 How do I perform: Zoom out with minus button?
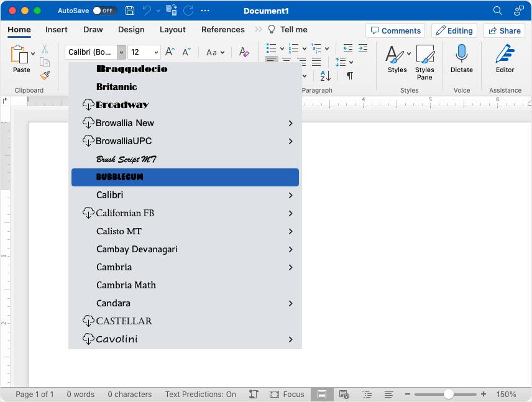(408, 394)
